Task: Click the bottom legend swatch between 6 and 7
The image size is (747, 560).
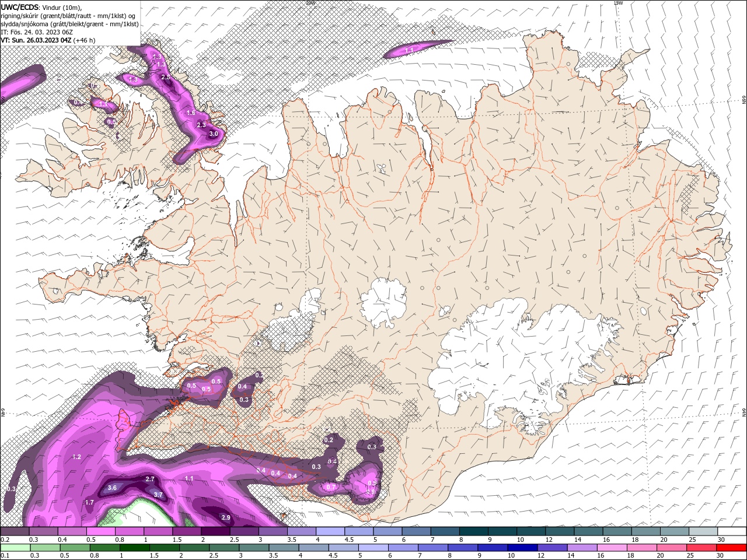Action: pos(403,548)
